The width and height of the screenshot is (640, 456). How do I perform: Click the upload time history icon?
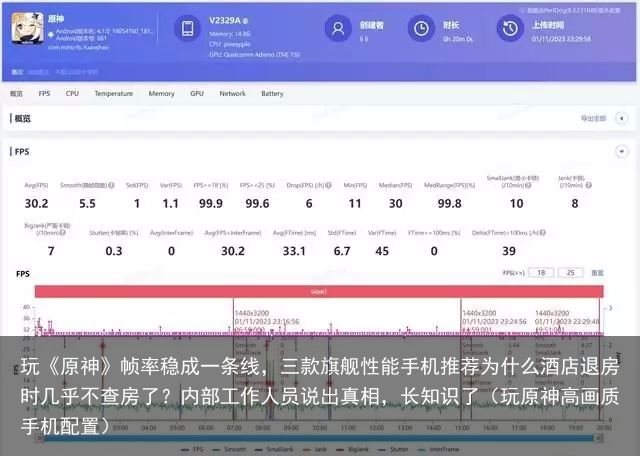510,28
